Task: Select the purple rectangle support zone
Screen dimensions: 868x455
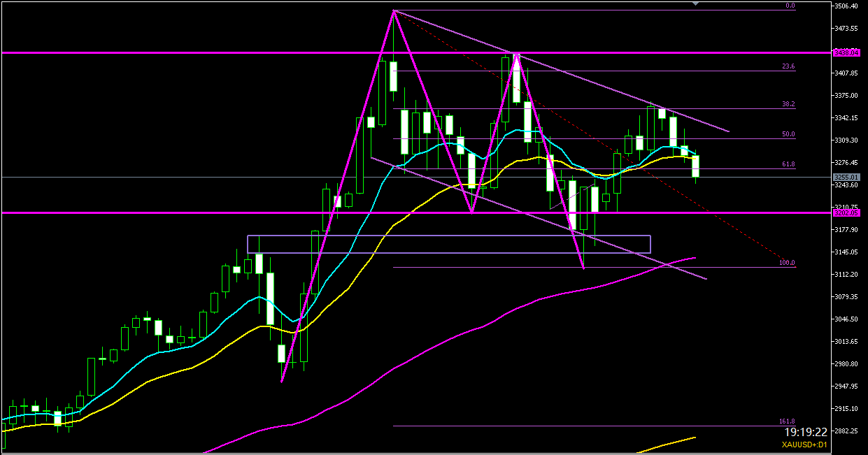Action: (x=448, y=244)
